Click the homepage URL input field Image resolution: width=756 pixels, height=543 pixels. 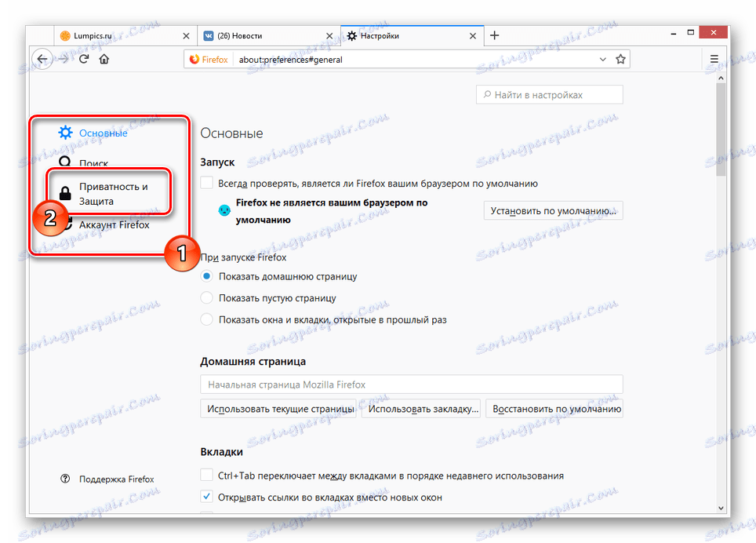(x=411, y=384)
